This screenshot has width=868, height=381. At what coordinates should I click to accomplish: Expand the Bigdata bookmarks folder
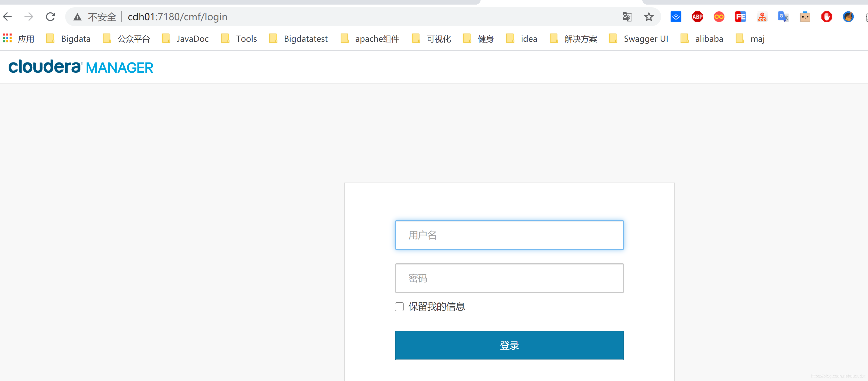click(x=75, y=39)
